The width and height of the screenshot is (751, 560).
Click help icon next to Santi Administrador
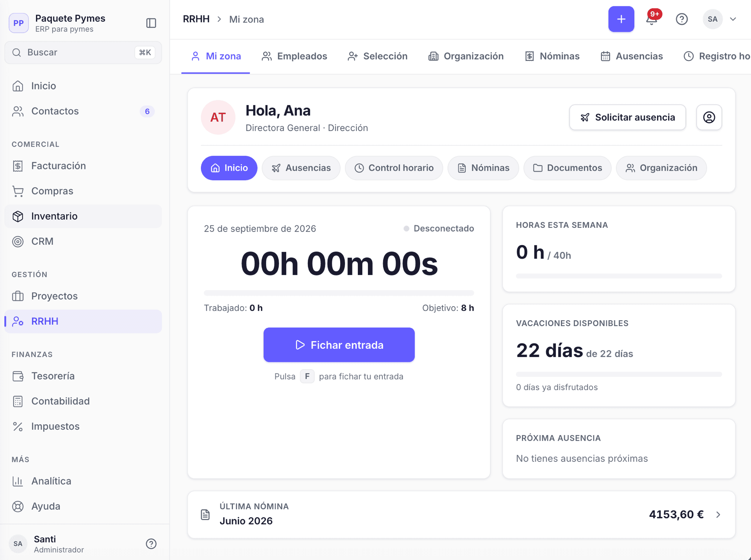coord(151,543)
